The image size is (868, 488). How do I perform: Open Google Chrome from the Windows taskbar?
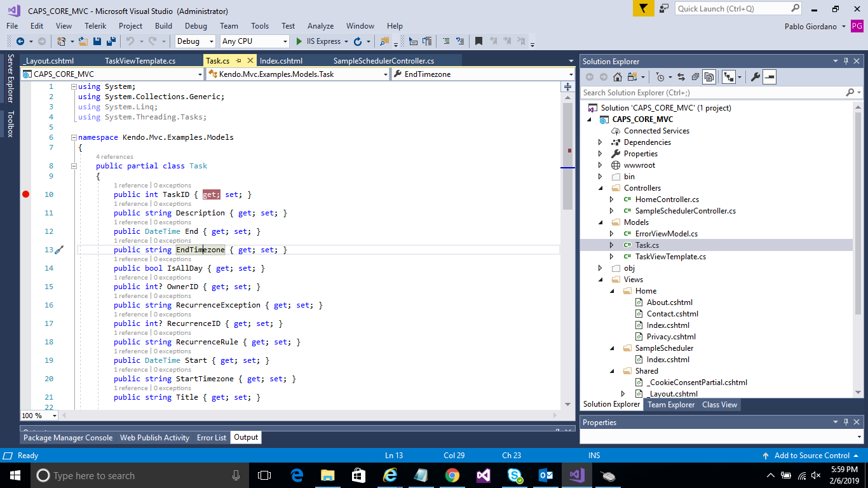[x=452, y=475]
